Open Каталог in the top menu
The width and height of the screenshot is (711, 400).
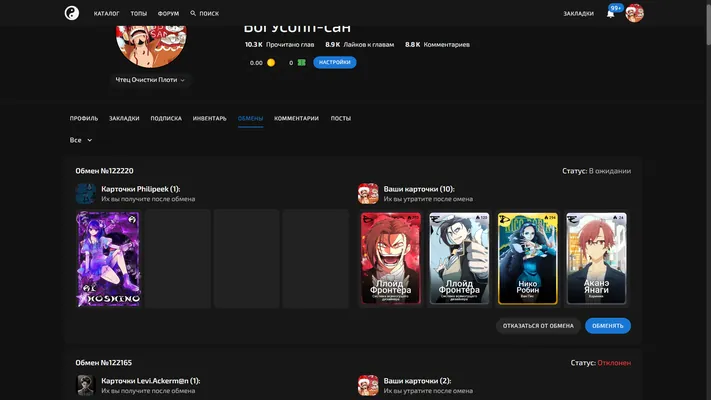coord(107,14)
